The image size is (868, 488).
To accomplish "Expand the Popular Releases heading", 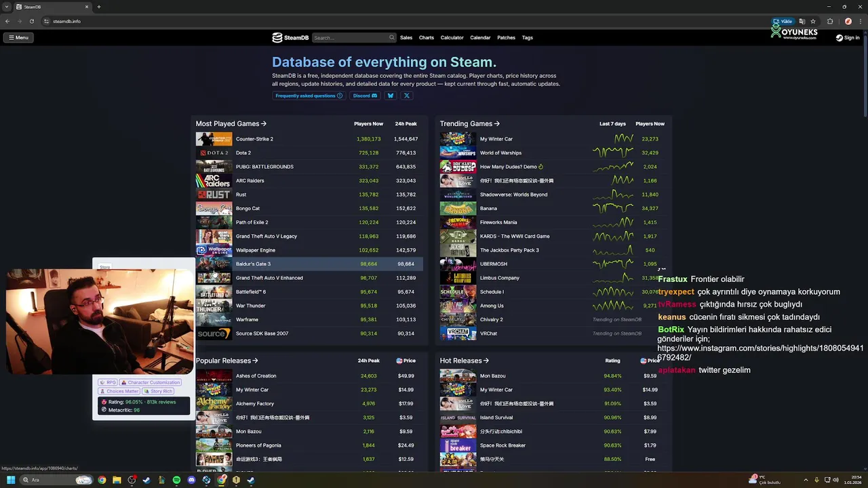I will pyautogui.click(x=227, y=361).
